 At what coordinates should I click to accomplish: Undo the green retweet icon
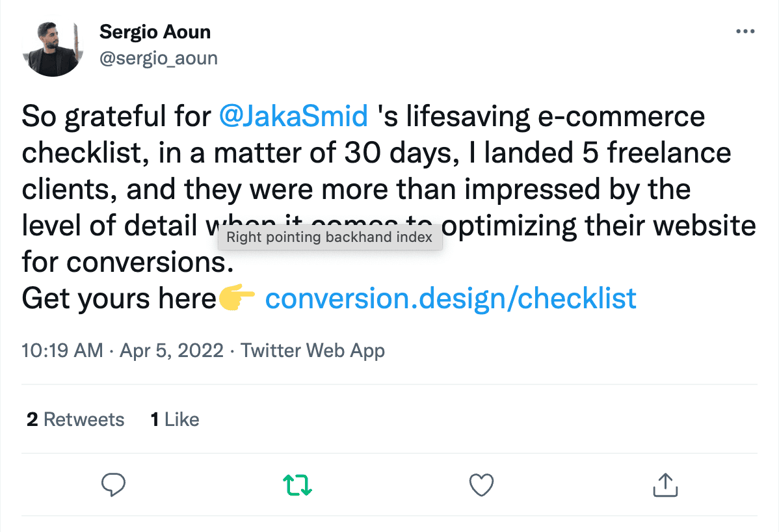tap(297, 485)
